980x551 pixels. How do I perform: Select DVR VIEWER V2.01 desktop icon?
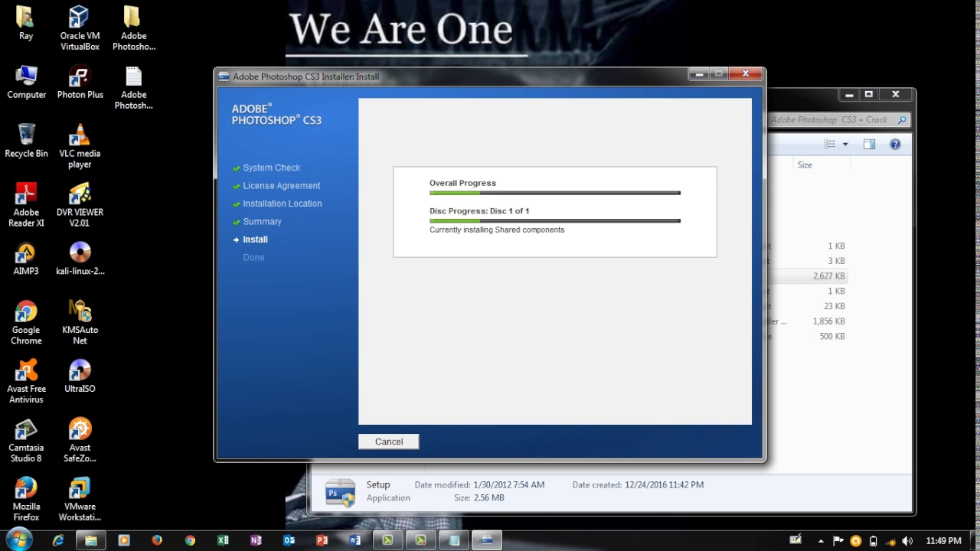click(x=80, y=205)
